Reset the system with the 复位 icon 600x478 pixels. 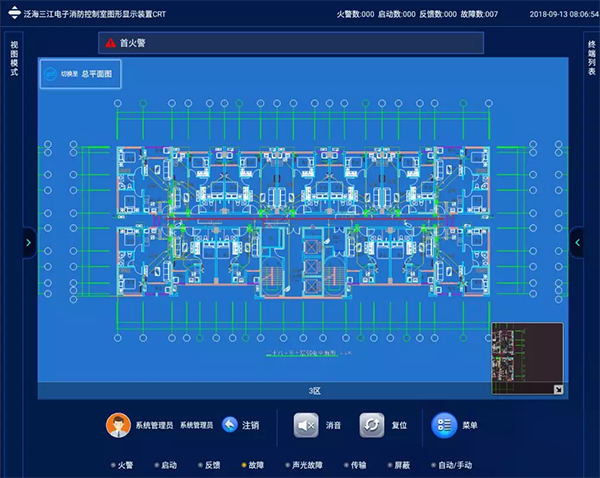click(x=372, y=425)
